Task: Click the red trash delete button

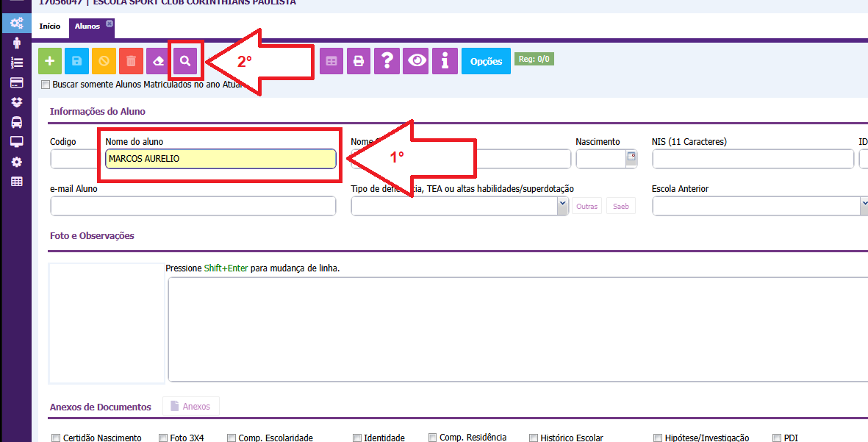Action: pos(131,61)
